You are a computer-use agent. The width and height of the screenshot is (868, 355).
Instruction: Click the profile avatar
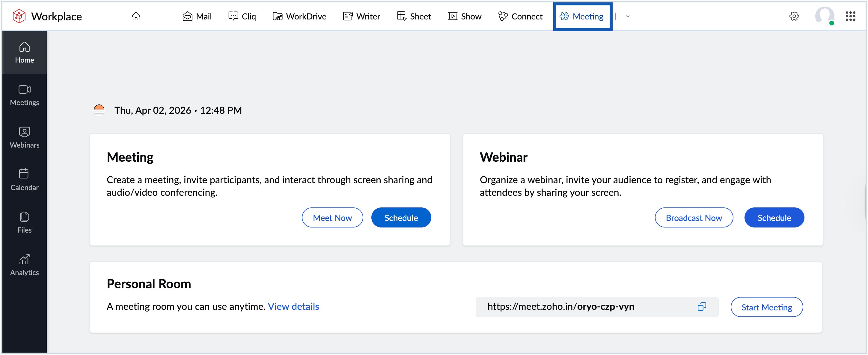click(824, 16)
